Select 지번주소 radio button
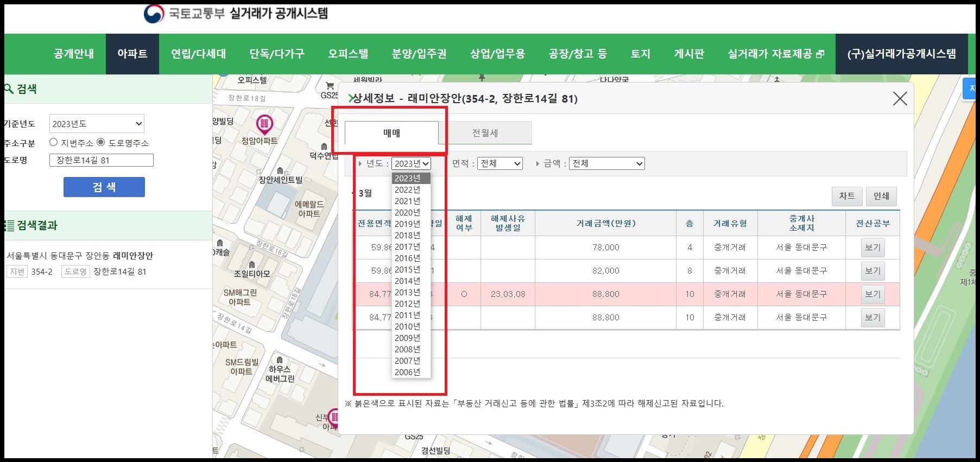 [x=53, y=142]
